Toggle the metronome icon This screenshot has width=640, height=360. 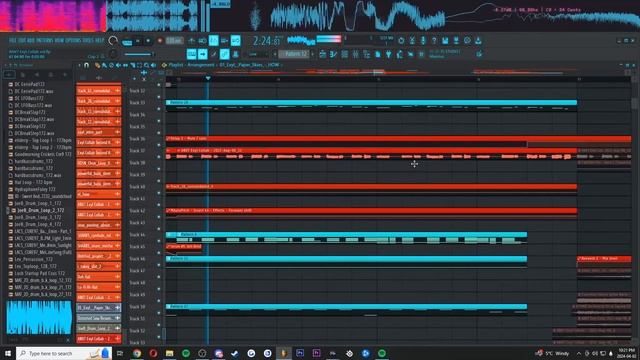[191, 41]
